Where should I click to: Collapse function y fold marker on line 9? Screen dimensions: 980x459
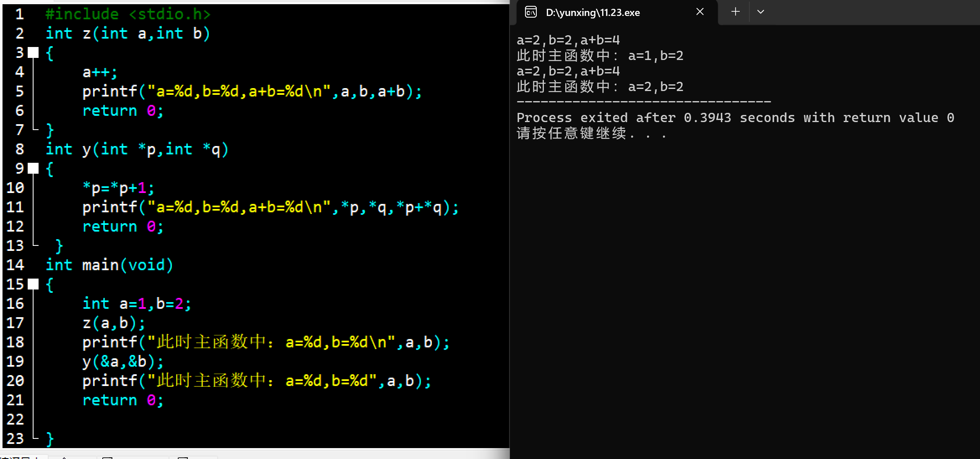tap(33, 169)
